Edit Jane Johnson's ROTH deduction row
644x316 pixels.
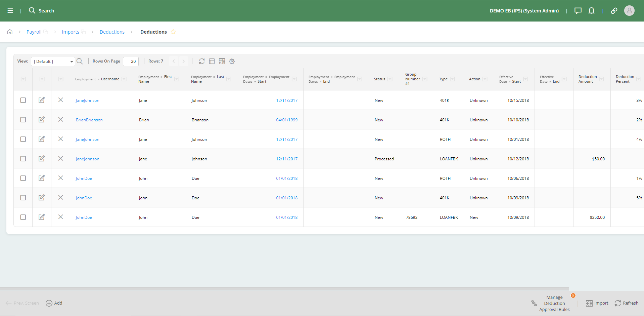[42, 139]
